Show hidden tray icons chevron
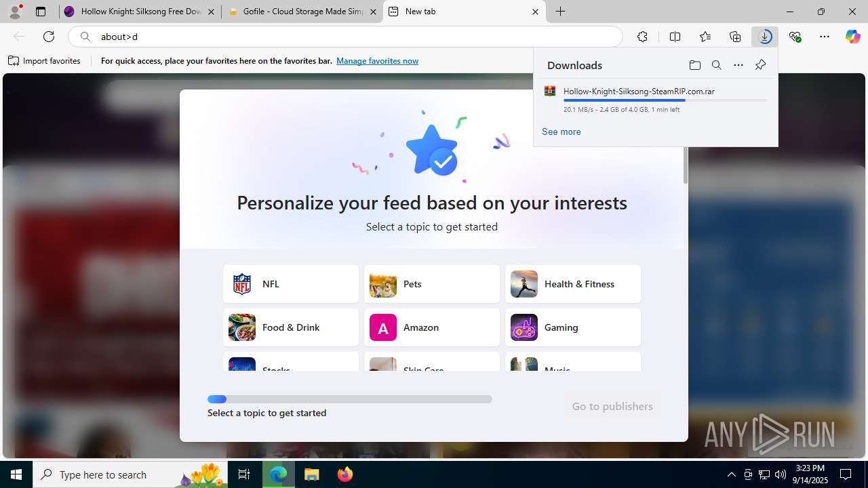 point(731,474)
